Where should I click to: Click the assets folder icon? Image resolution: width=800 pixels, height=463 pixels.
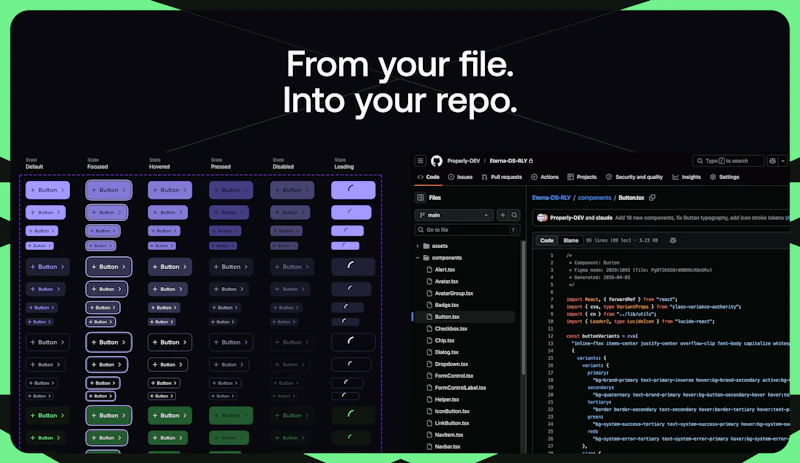click(427, 246)
